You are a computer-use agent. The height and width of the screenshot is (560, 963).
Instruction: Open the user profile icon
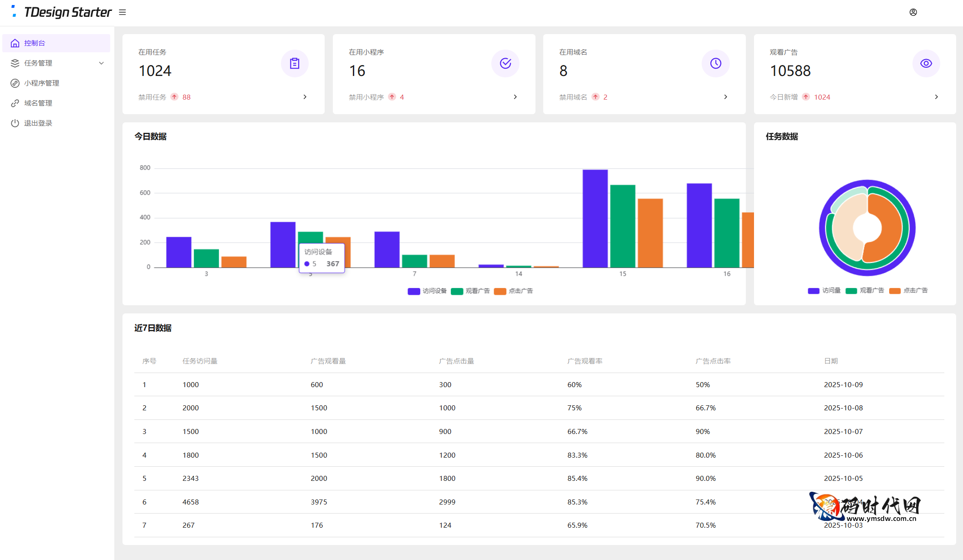click(x=913, y=12)
